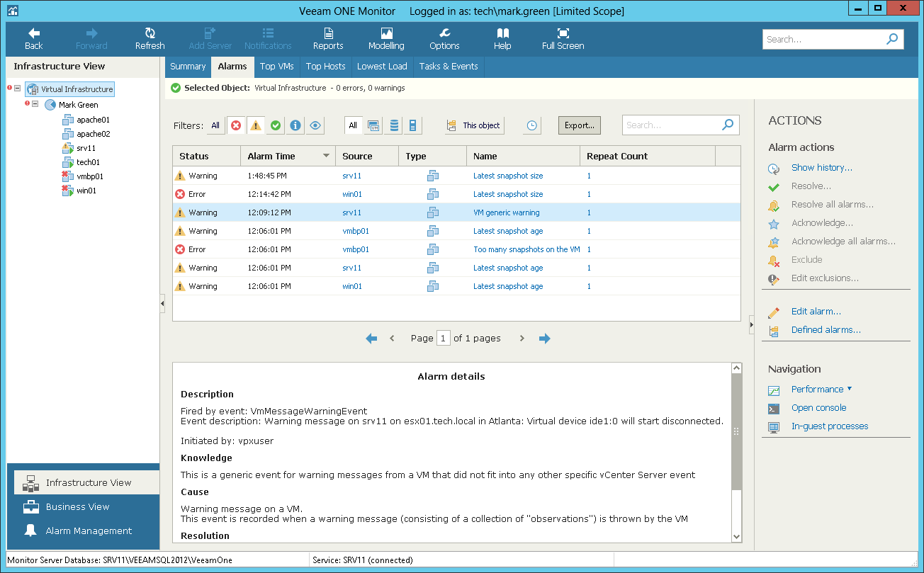Click the Export... button

tap(579, 125)
